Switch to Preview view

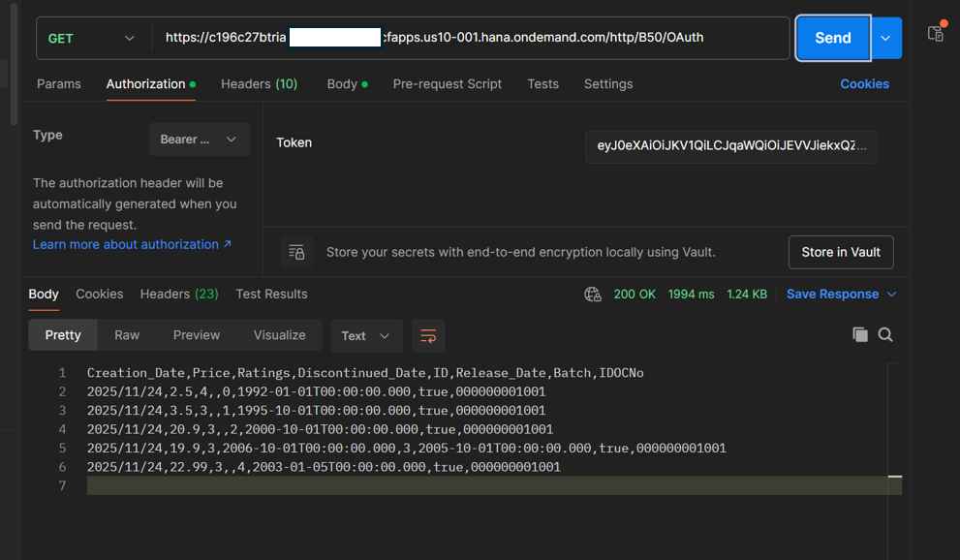196,335
